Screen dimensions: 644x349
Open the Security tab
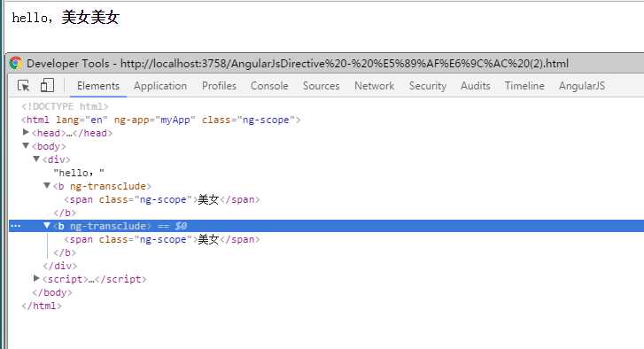[428, 86]
